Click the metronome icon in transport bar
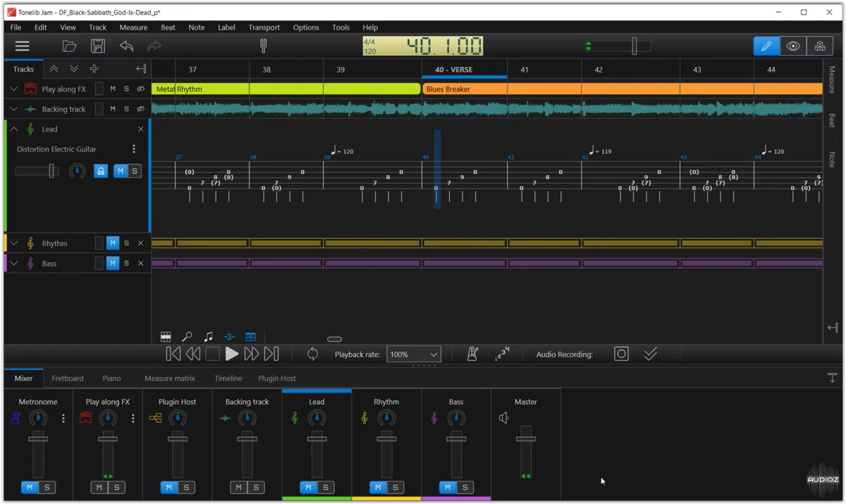 pos(472,354)
